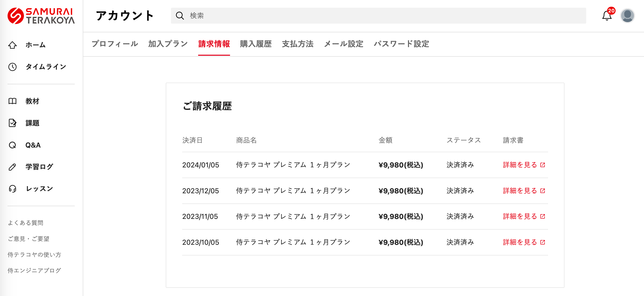Click the headset icon for レッスン
644x296 pixels.
pyautogui.click(x=12, y=189)
